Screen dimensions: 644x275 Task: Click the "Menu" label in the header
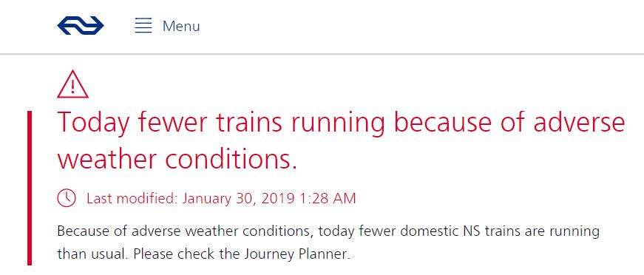[x=181, y=27]
